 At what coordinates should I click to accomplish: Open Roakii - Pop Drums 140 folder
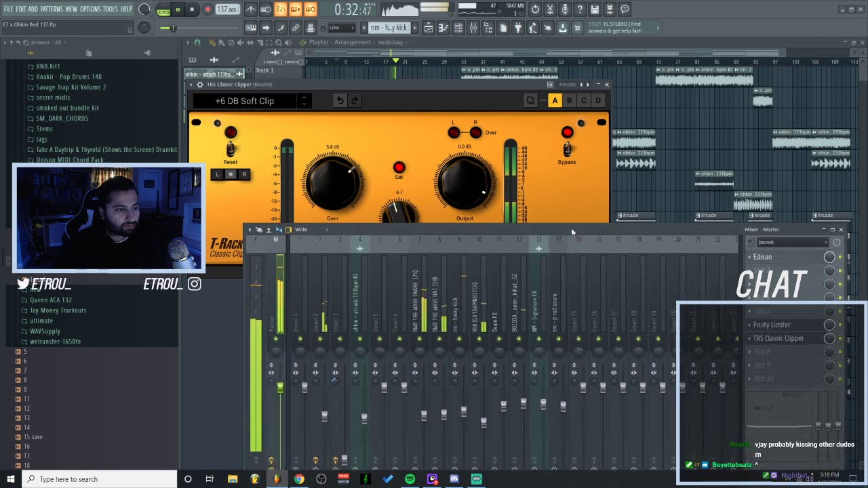click(68, 77)
